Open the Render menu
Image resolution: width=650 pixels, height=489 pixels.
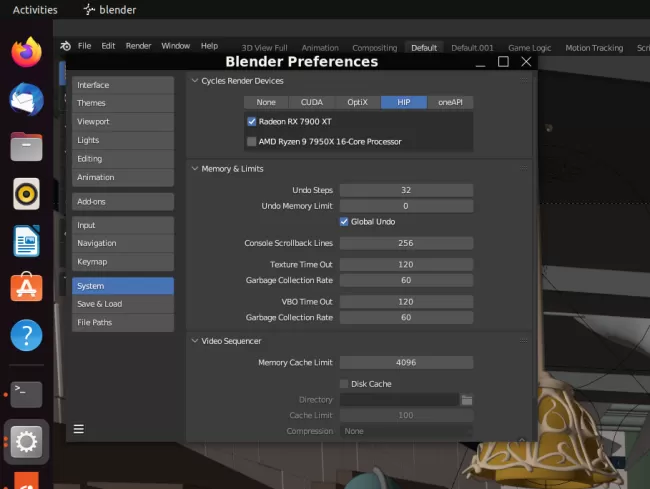pos(138,46)
